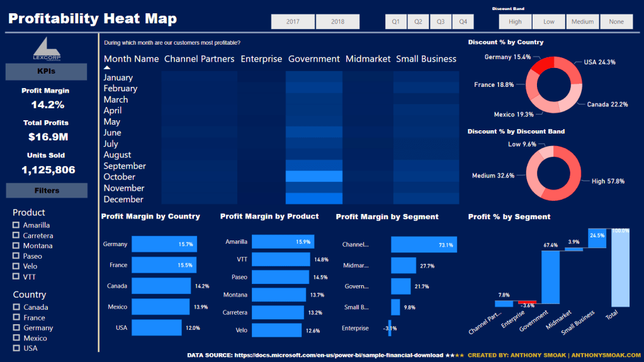
Task: Click the LexCorp logo
Action: 46,48
